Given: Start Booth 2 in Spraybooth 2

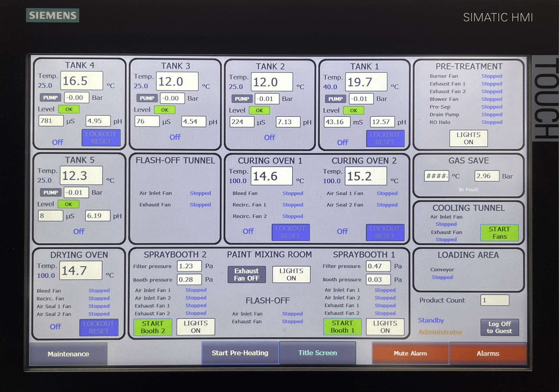Looking at the screenshot, I should coord(153,327).
